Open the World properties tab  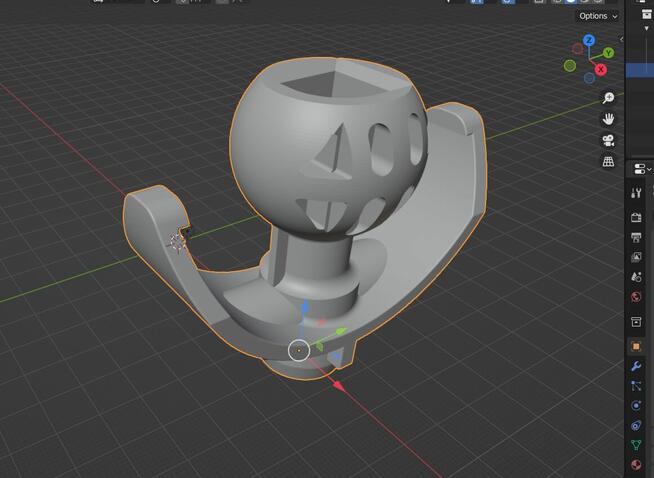(x=636, y=297)
